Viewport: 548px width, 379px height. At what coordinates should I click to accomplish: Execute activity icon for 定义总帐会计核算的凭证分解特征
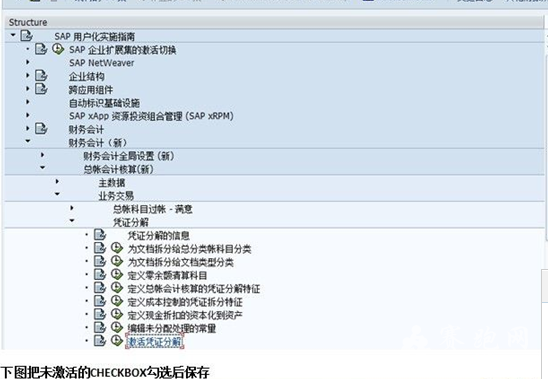(117, 288)
